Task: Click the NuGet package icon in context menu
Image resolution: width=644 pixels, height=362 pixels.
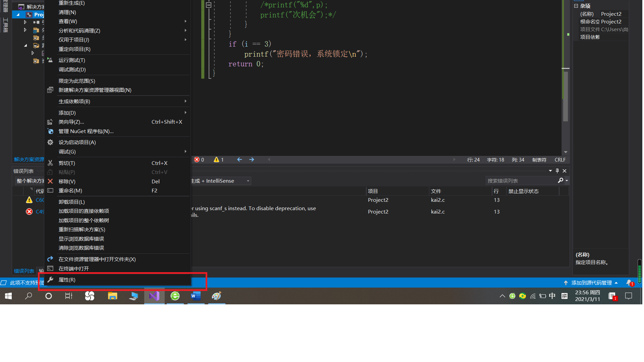Action: tap(50, 131)
